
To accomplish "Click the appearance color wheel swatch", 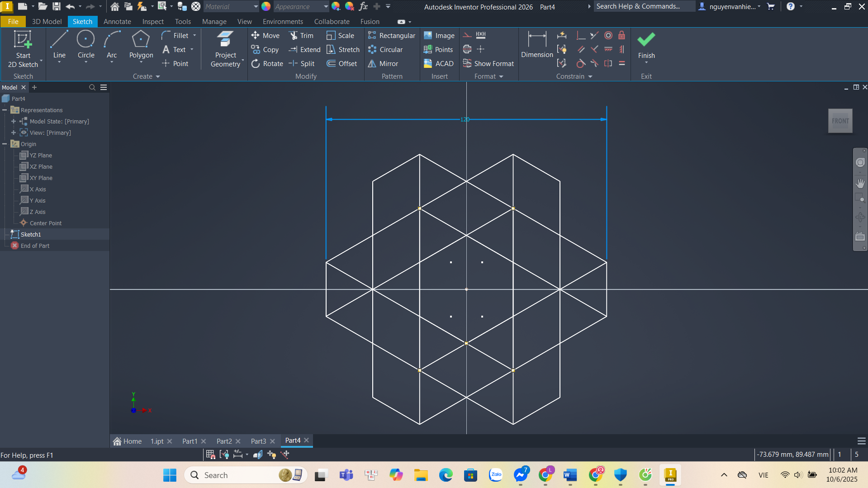I will coord(266,7).
